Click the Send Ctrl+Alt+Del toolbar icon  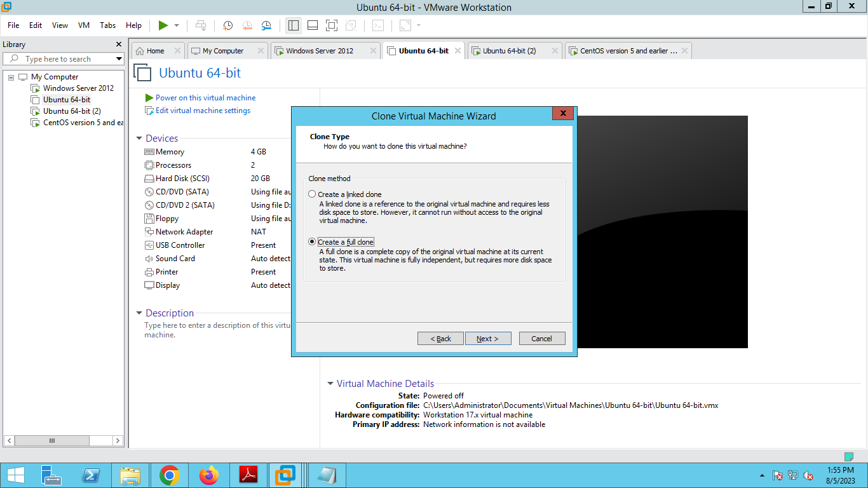pos(201,25)
